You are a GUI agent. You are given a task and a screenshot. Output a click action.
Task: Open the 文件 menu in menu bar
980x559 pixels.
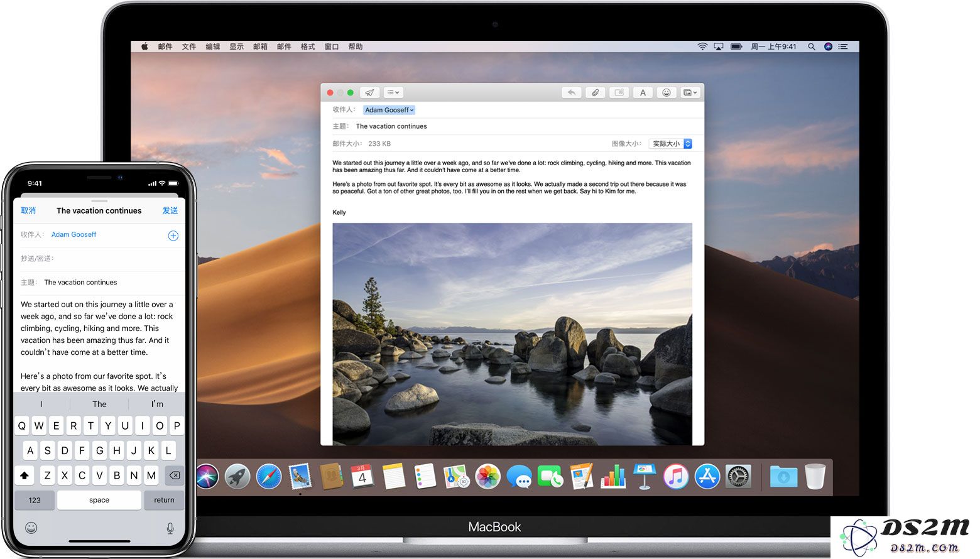[189, 46]
